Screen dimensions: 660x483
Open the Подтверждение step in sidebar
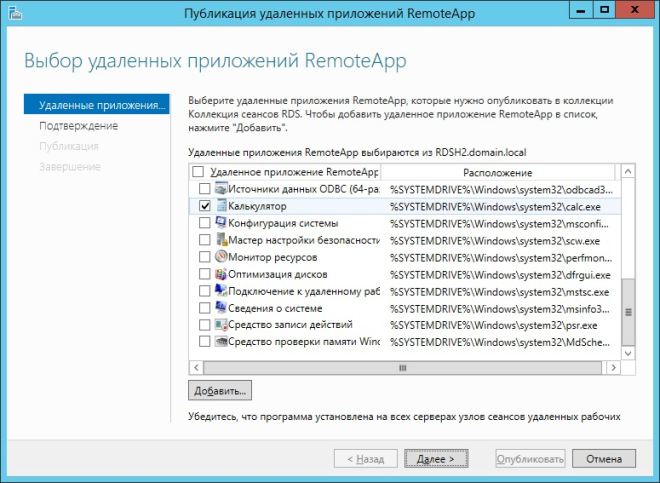click(78, 126)
